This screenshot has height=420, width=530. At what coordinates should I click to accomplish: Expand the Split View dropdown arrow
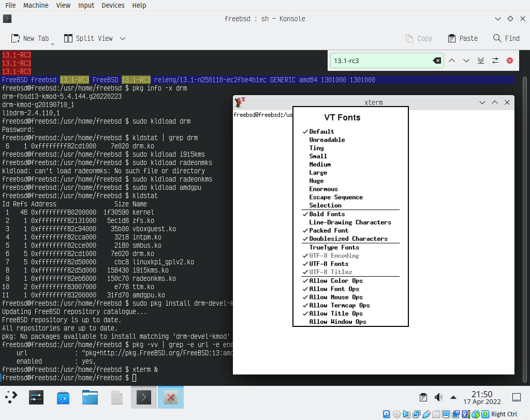[123, 38]
